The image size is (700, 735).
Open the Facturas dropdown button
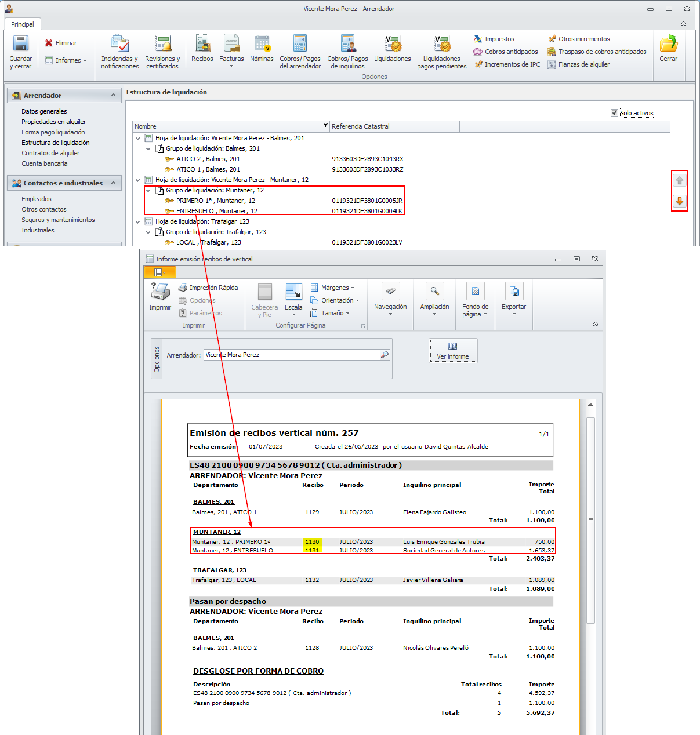pos(231,51)
